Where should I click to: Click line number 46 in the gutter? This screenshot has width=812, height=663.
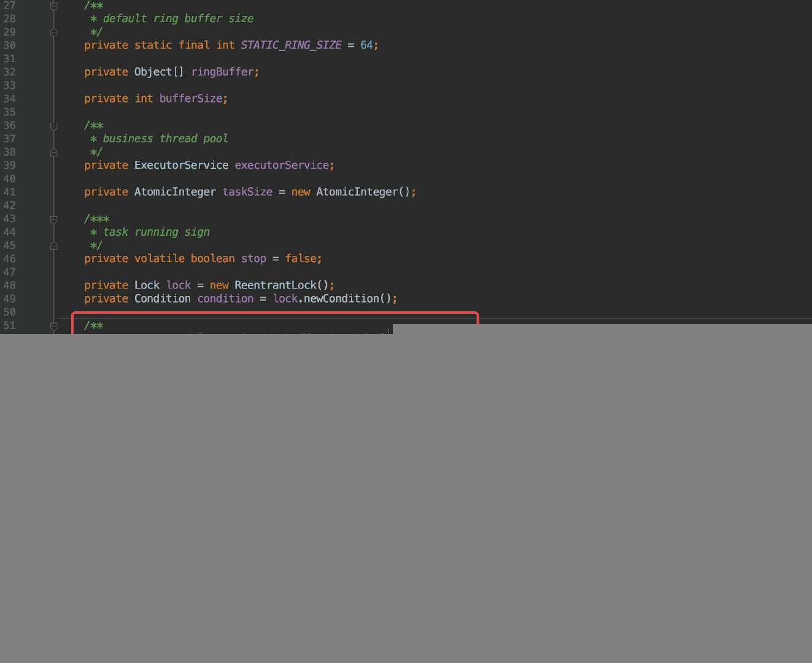click(9, 258)
